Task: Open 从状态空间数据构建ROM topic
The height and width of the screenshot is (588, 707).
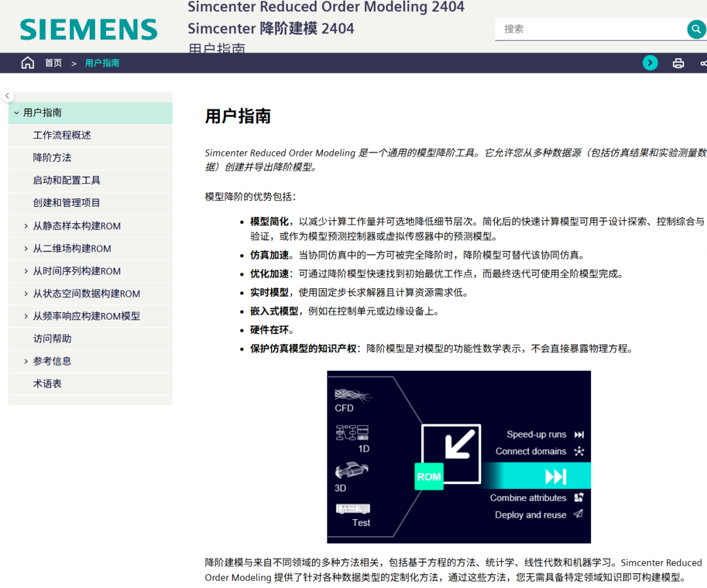Action: click(86, 293)
